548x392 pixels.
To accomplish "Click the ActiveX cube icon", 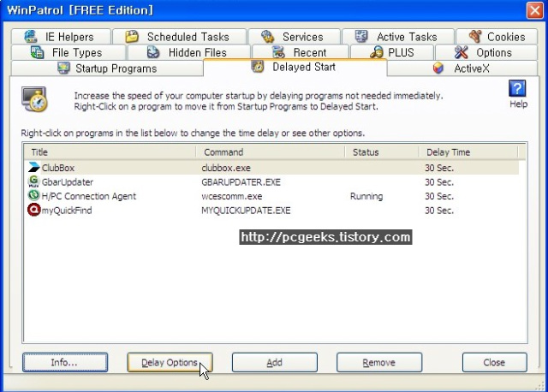I will point(438,68).
